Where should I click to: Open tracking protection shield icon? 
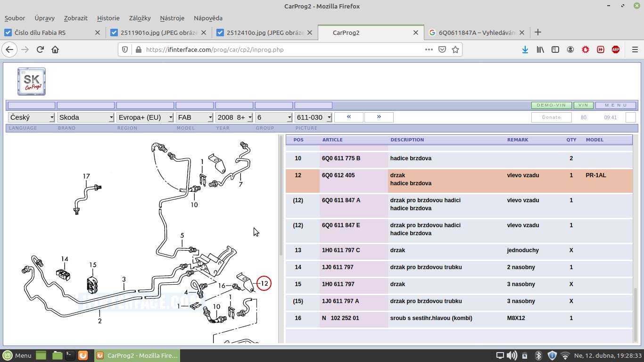click(x=125, y=49)
